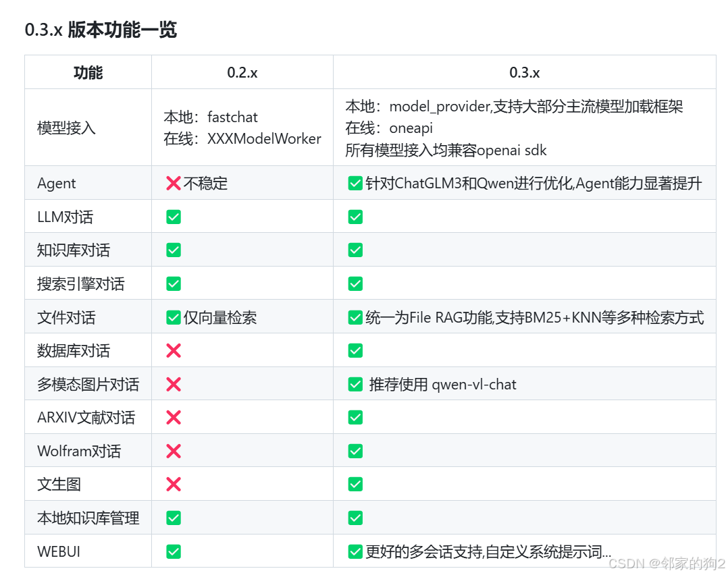The image size is (728, 575).
Task: Click the Agent row label
Action: pyautogui.click(x=56, y=184)
